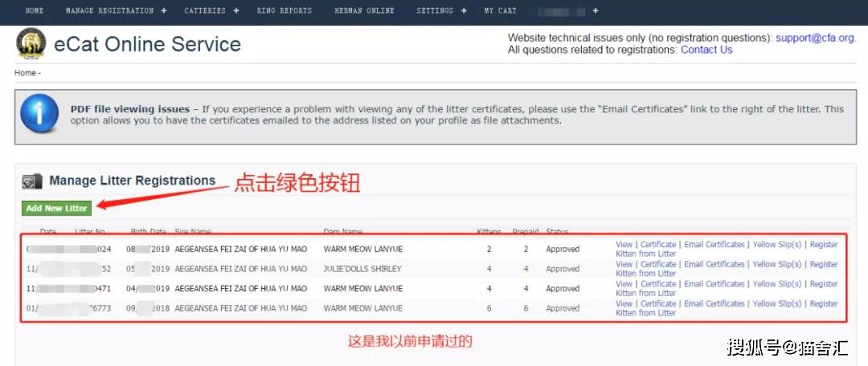
Task: Open the Contact Us link
Action: pyautogui.click(x=706, y=50)
